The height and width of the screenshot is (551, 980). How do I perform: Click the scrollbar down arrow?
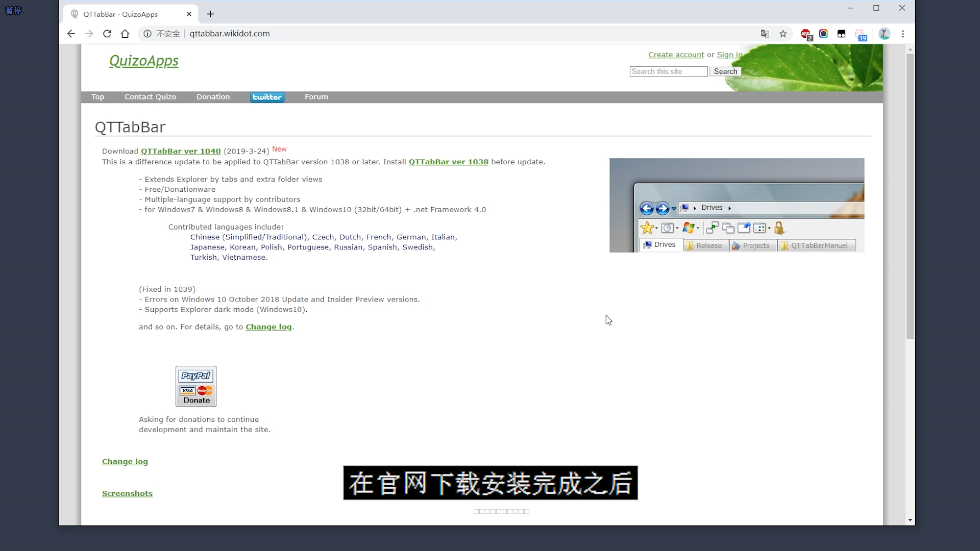[x=910, y=520]
